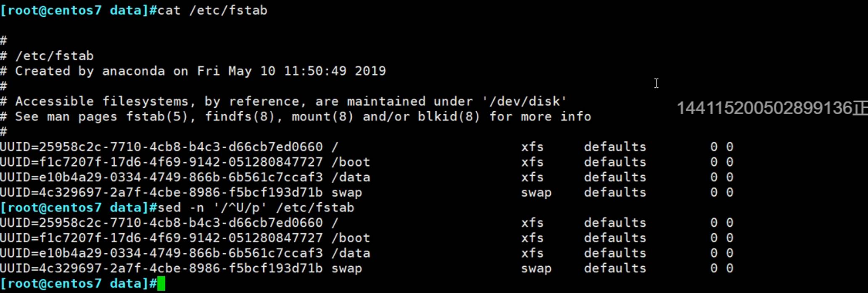Click the green cursor block at the last prompt

[161, 284]
